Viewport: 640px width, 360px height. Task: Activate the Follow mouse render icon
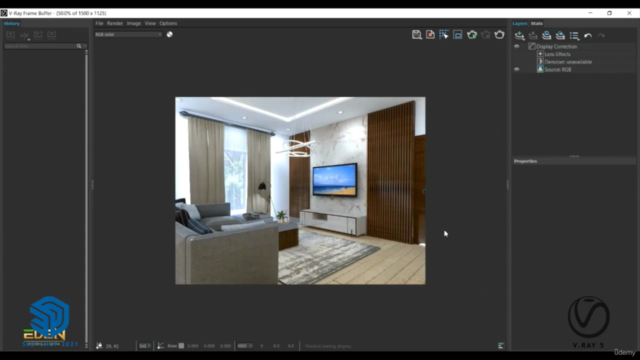444,35
